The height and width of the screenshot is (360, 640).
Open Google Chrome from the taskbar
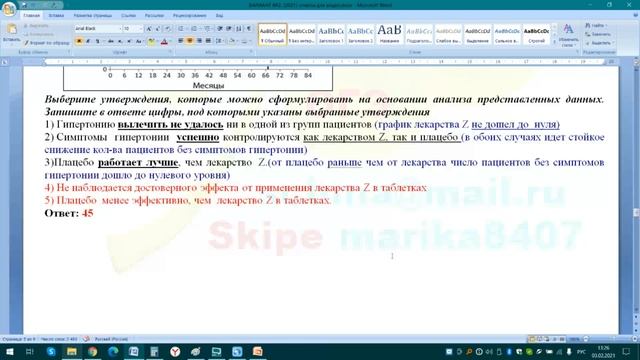tap(93, 351)
